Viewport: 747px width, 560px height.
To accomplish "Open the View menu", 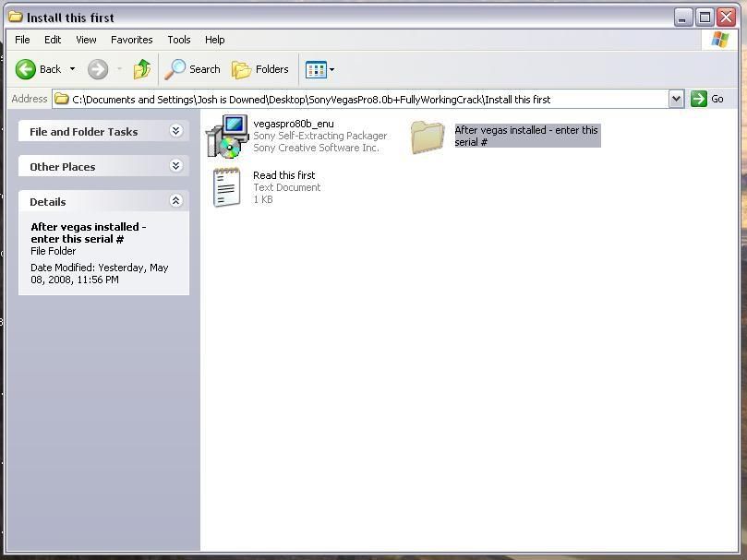I will pos(86,40).
